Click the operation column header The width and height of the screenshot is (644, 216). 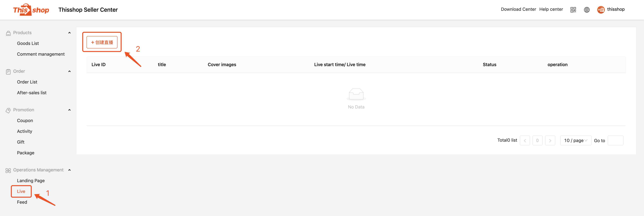click(557, 65)
